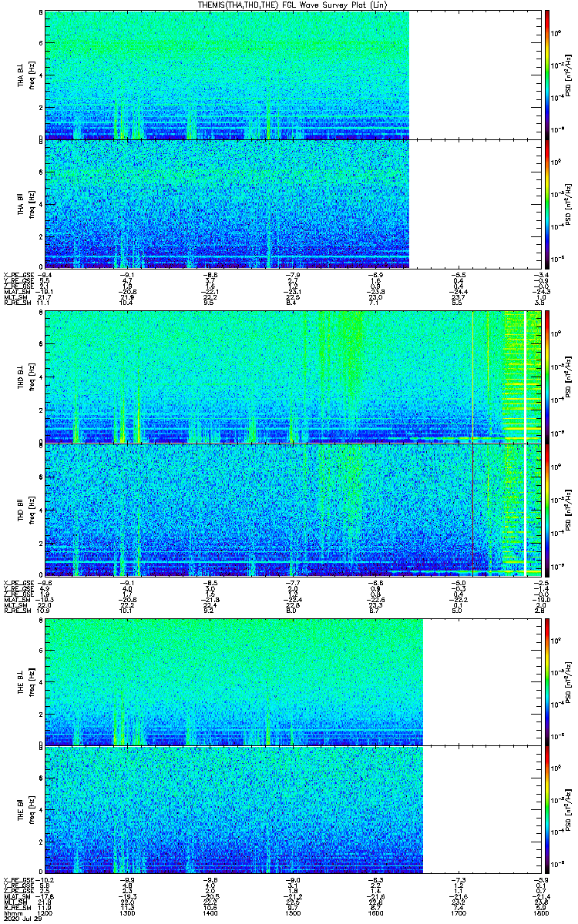Click the '1800' time axis label
Image resolution: width=578 pixels, height=924 pixels.
tap(541, 913)
